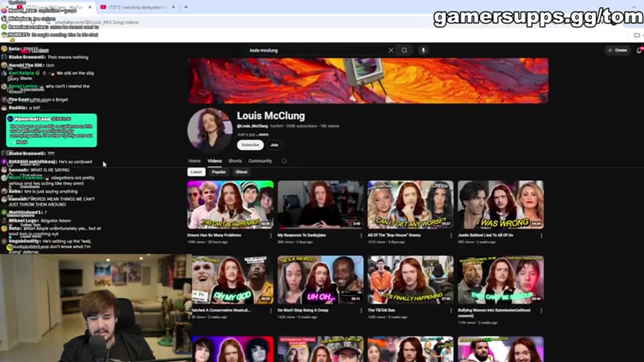This screenshot has width=644, height=362.
Task: Click the Create button in YouTube header
Action: pos(617,50)
